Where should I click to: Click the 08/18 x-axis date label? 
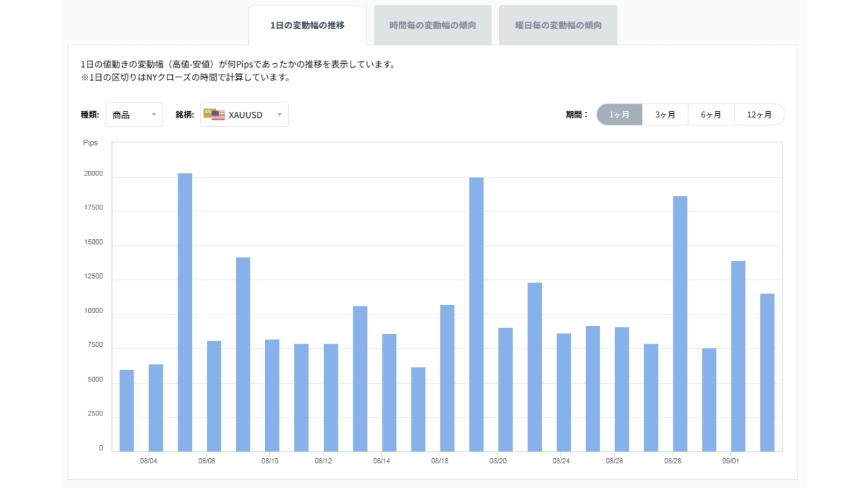point(440,461)
